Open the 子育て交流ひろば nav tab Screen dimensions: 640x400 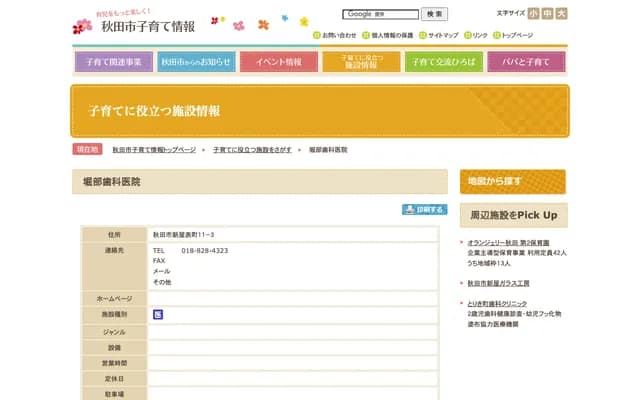click(443, 62)
